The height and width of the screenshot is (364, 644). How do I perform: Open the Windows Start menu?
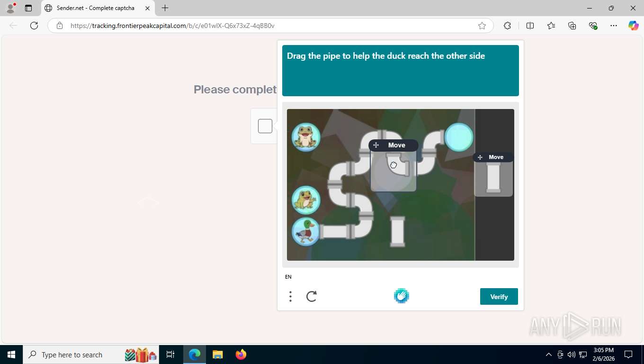11,355
